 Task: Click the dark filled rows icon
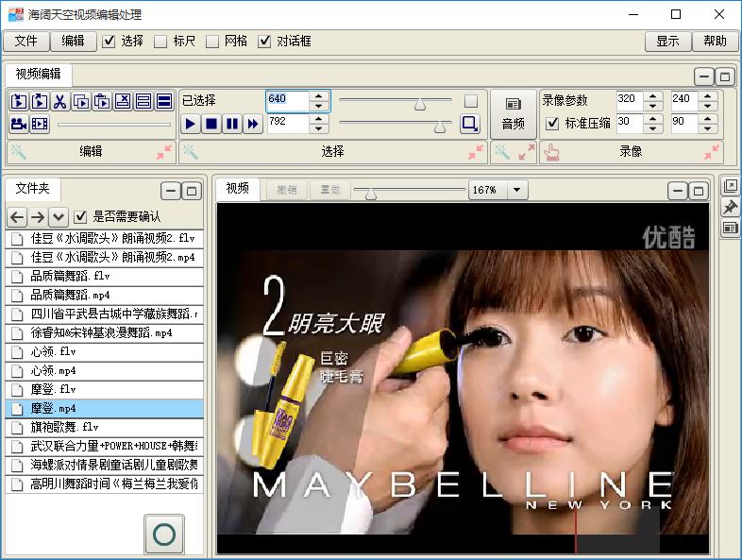point(164,101)
